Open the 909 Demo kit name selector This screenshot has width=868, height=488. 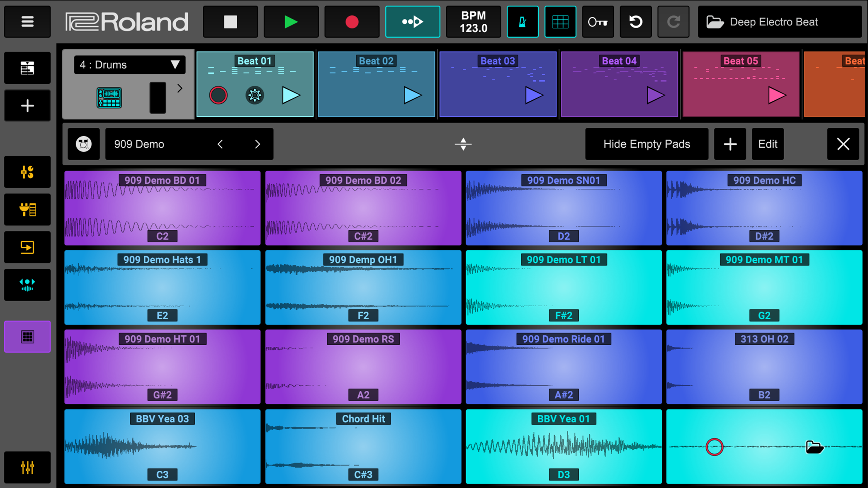189,144
